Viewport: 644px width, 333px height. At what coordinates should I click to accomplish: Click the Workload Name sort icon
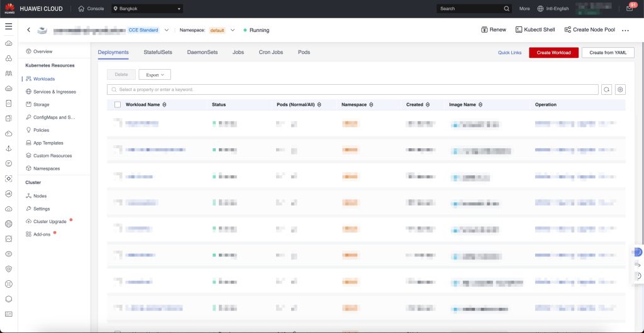(x=164, y=104)
